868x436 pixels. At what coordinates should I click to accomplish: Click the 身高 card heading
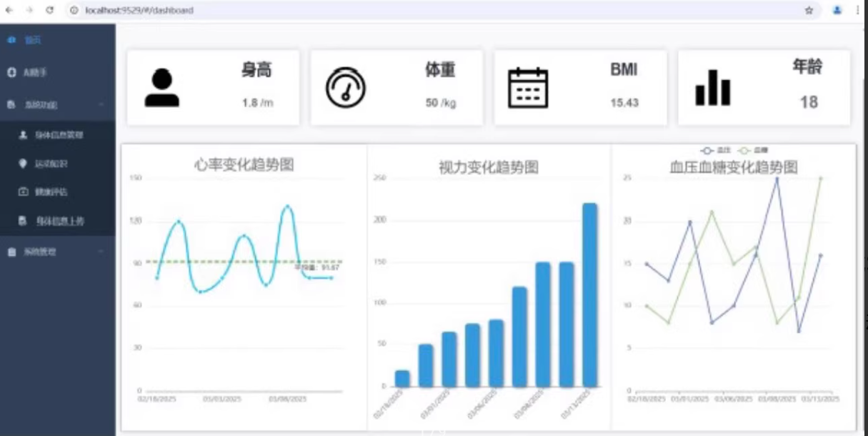coord(256,70)
